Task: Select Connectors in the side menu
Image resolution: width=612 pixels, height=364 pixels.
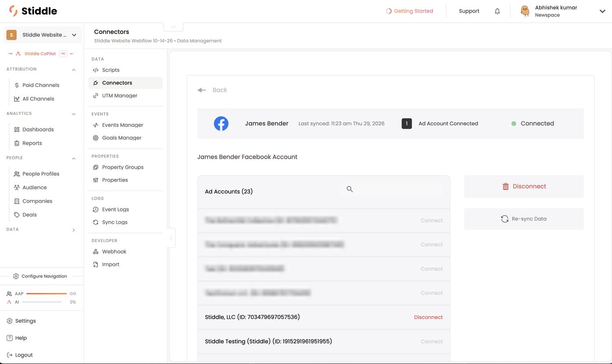Action: click(125, 83)
